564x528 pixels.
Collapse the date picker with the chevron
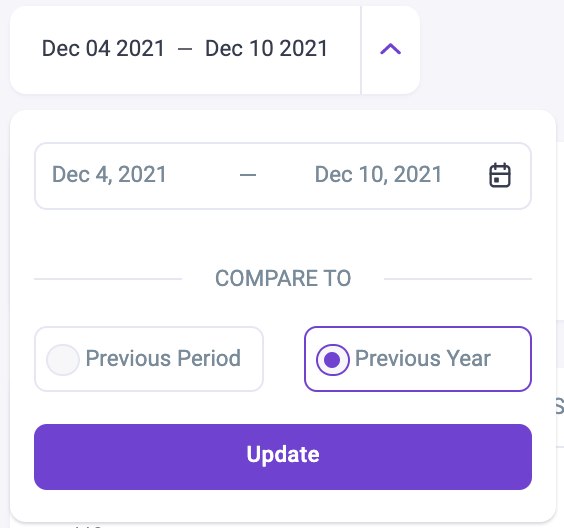tap(391, 49)
